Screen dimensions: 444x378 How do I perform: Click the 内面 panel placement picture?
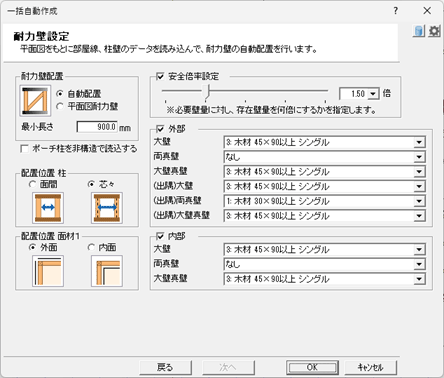[107, 271]
